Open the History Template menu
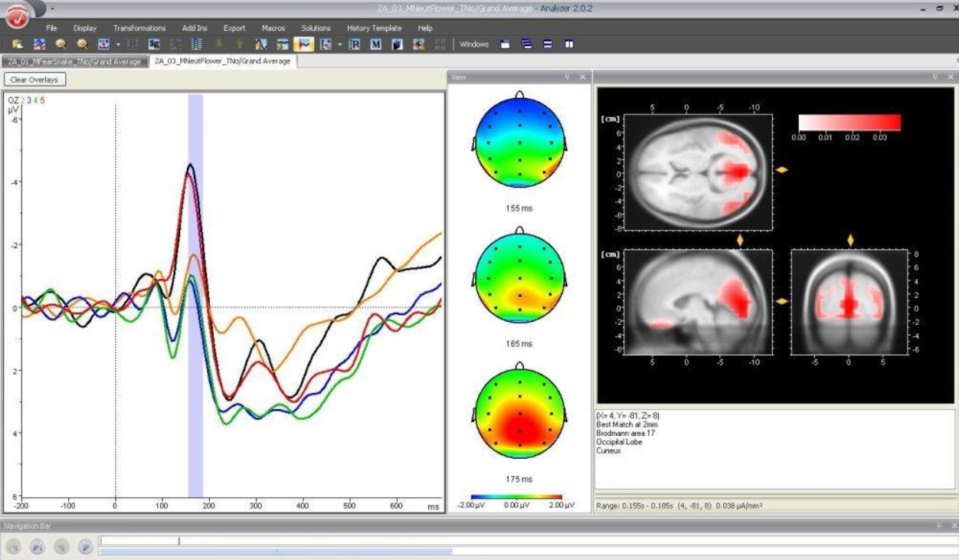 pyautogui.click(x=374, y=28)
